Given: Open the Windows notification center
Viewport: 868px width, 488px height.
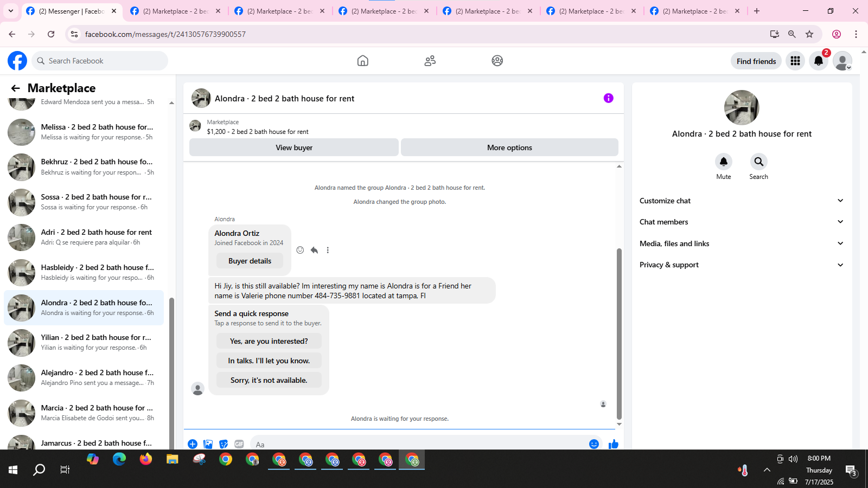Looking at the screenshot, I should tap(852, 471).
